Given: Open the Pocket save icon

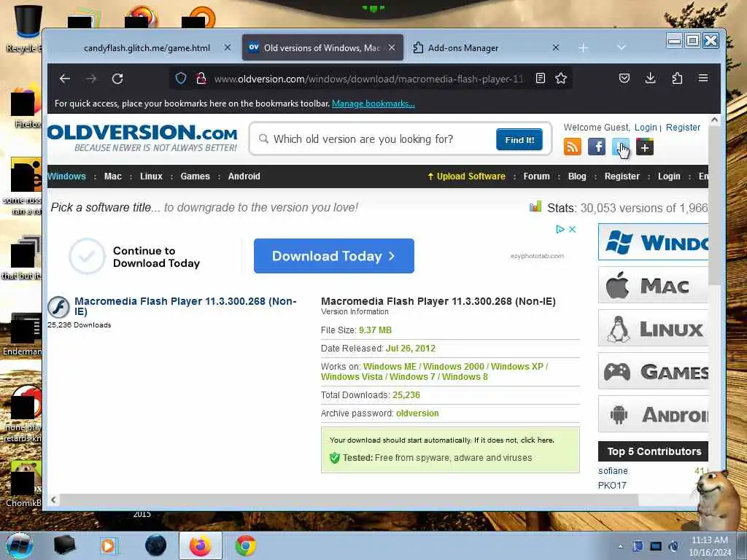Looking at the screenshot, I should [x=624, y=78].
